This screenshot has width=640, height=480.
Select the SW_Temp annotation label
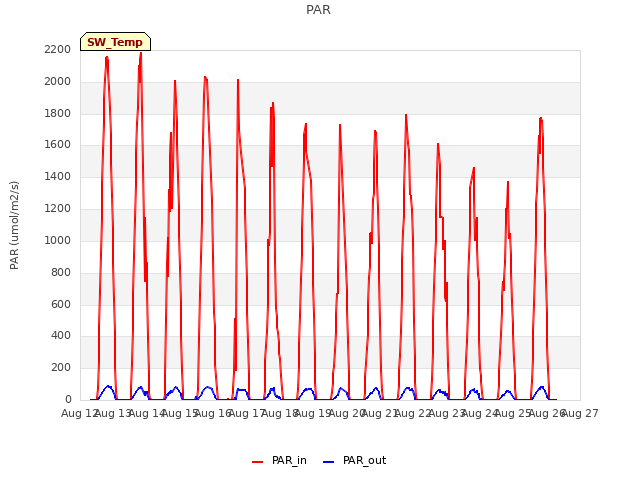116,42
